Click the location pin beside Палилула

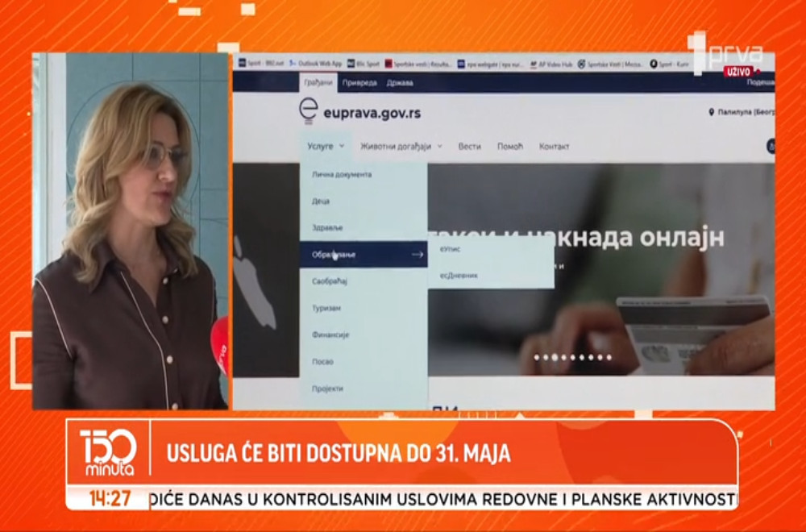(713, 113)
